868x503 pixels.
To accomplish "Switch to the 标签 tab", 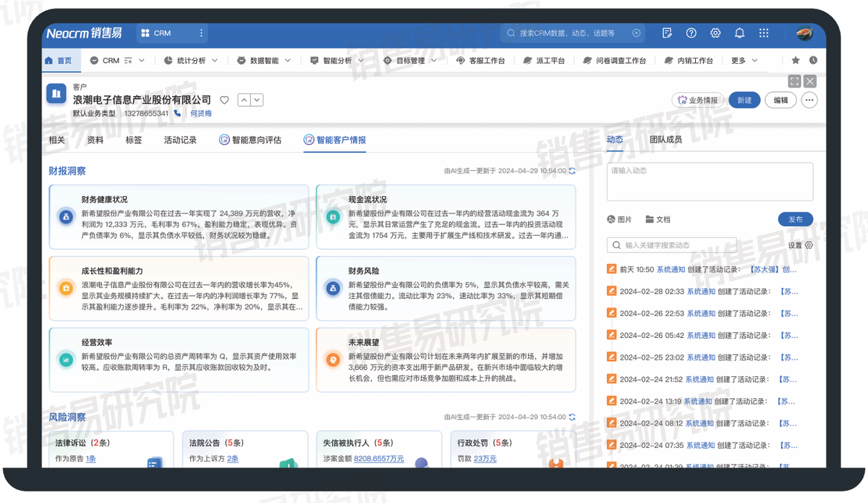I will click(x=133, y=140).
